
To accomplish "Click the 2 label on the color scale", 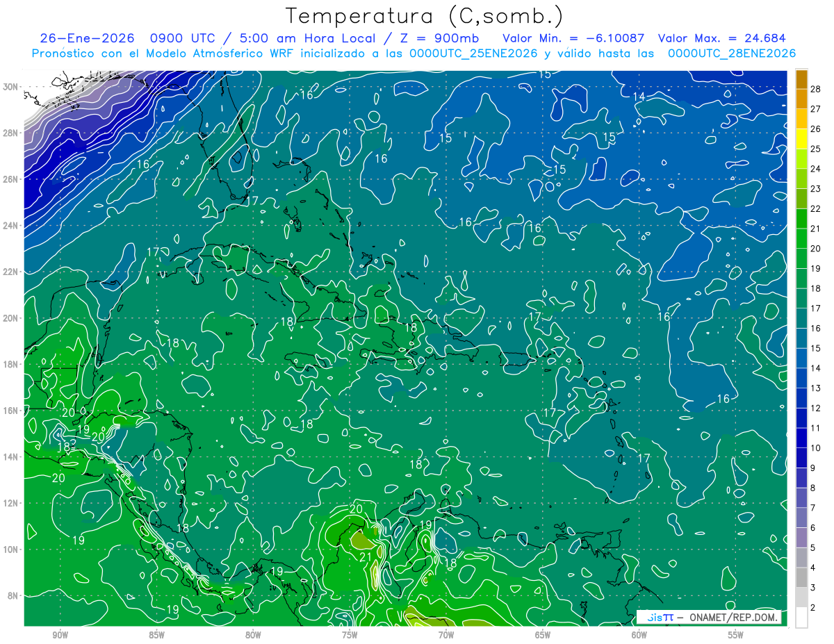I will point(813,608).
